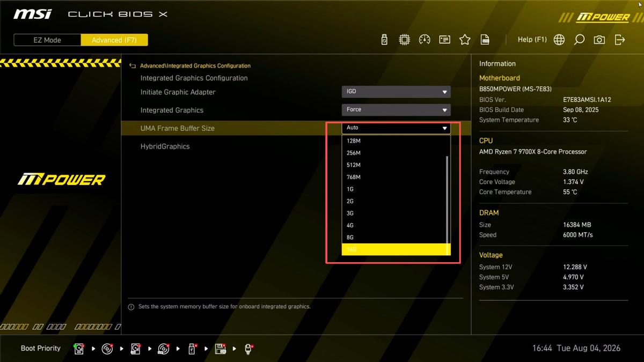Open Help (F1)
The height and width of the screenshot is (362, 644).
point(532,40)
